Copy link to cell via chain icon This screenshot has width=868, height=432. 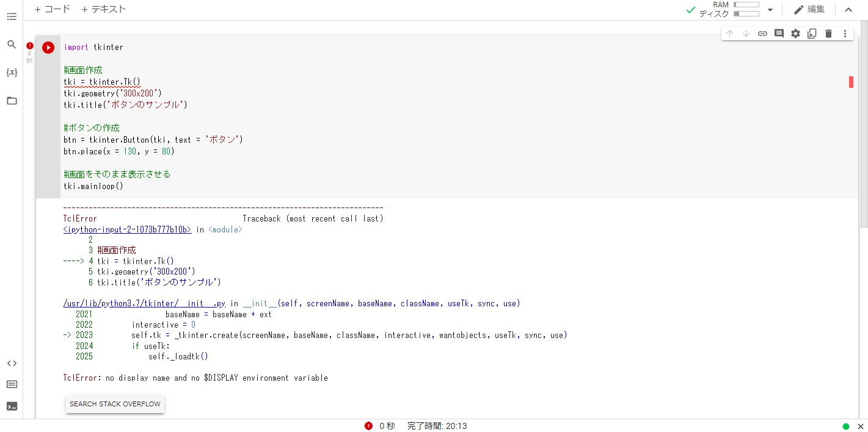(762, 34)
